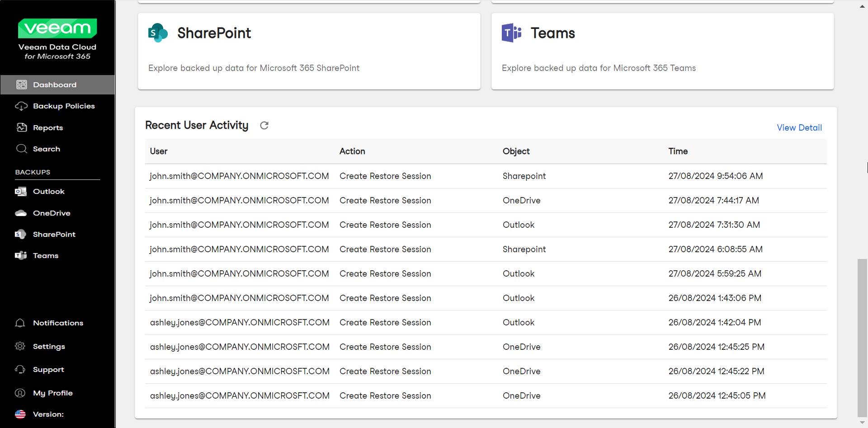Click the View Detail link
This screenshot has height=428, width=868.
pyautogui.click(x=799, y=127)
